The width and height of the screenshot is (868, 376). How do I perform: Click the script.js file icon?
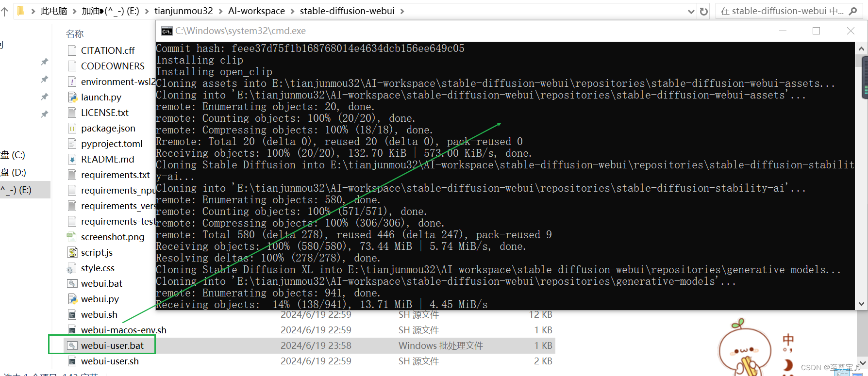click(x=72, y=252)
